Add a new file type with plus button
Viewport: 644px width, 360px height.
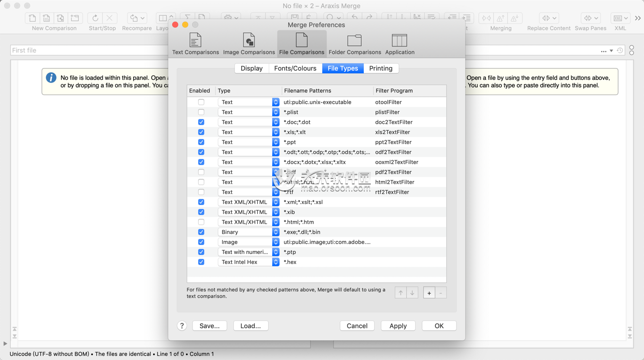(429, 293)
